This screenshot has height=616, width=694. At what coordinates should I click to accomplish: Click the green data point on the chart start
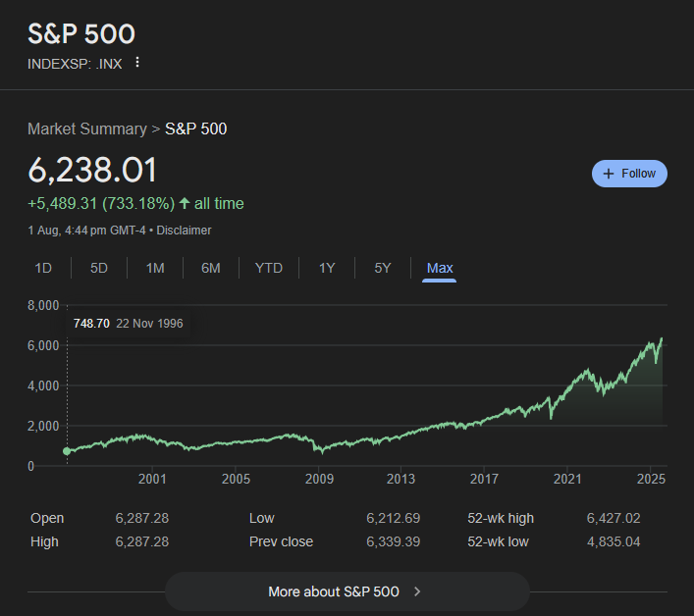(67, 451)
